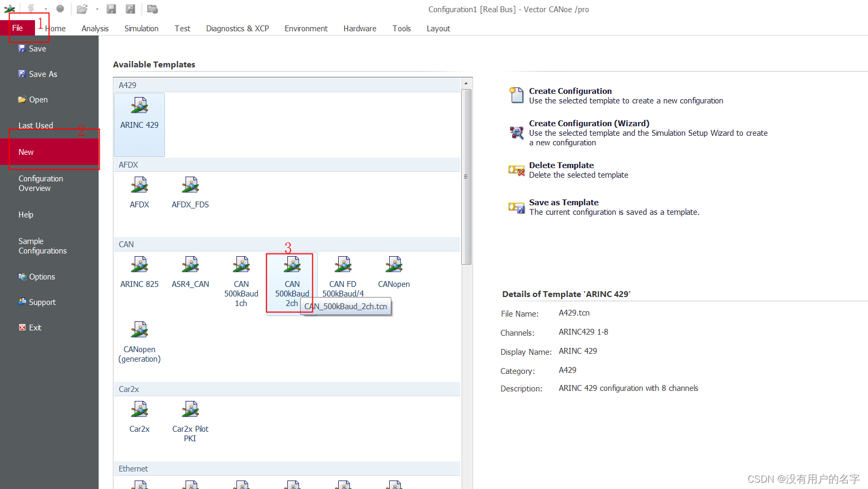Viewport: 868px width, 489px height.
Task: Click the Delete Template icon
Action: pos(516,170)
